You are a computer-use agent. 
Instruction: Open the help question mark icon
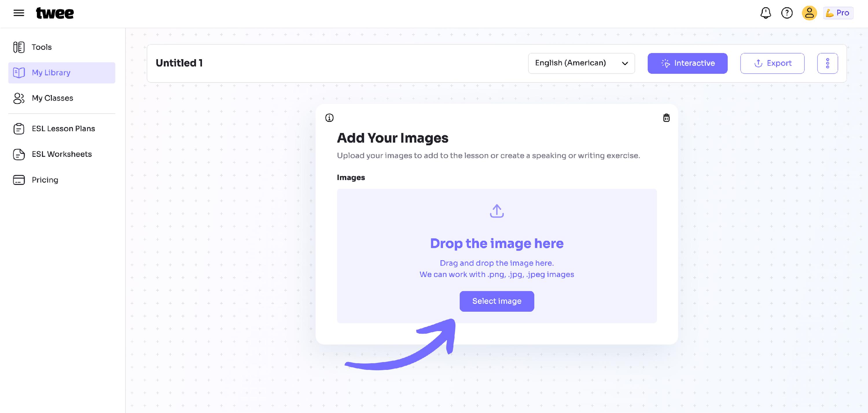(787, 13)
